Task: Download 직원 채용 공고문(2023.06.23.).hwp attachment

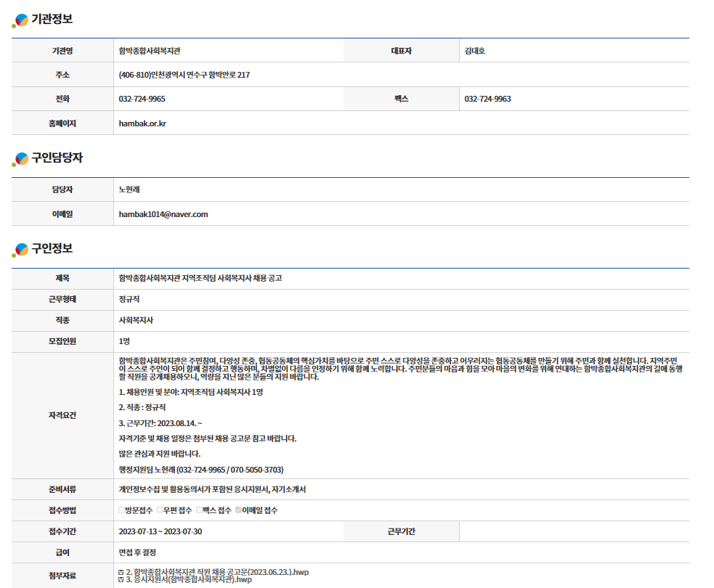Action: 218,572
